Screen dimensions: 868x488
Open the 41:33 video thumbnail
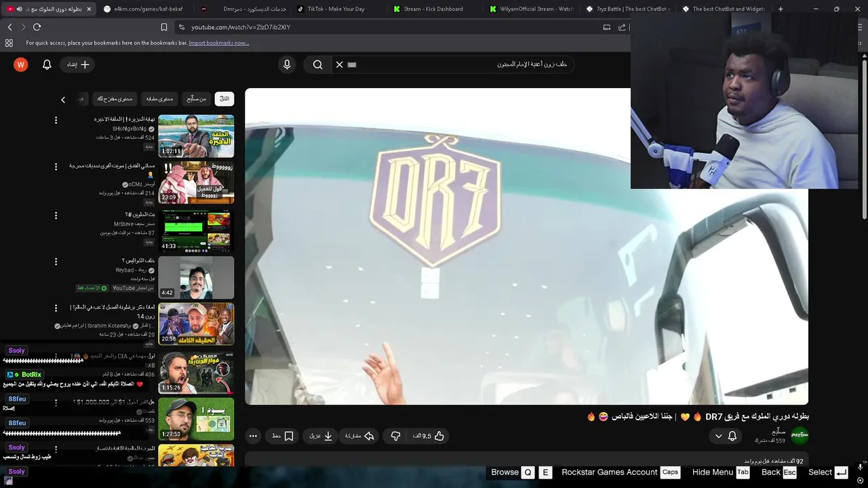(196, 230)
